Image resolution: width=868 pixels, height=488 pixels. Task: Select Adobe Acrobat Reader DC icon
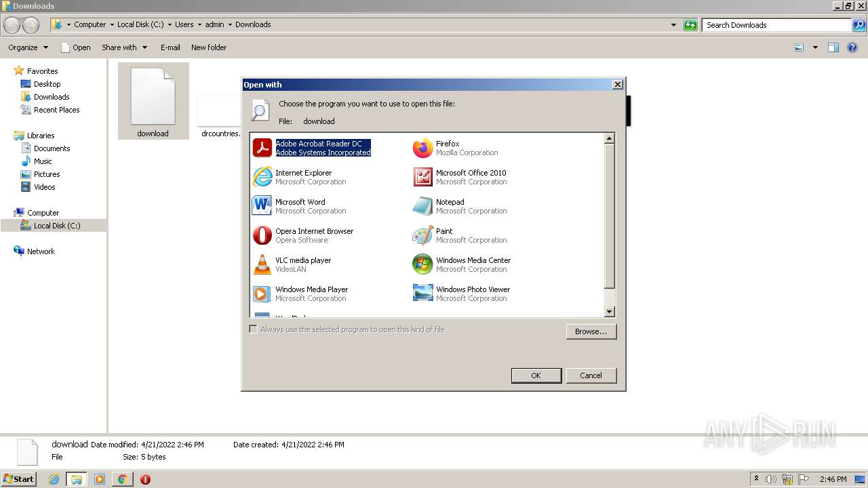coord(262,148)
